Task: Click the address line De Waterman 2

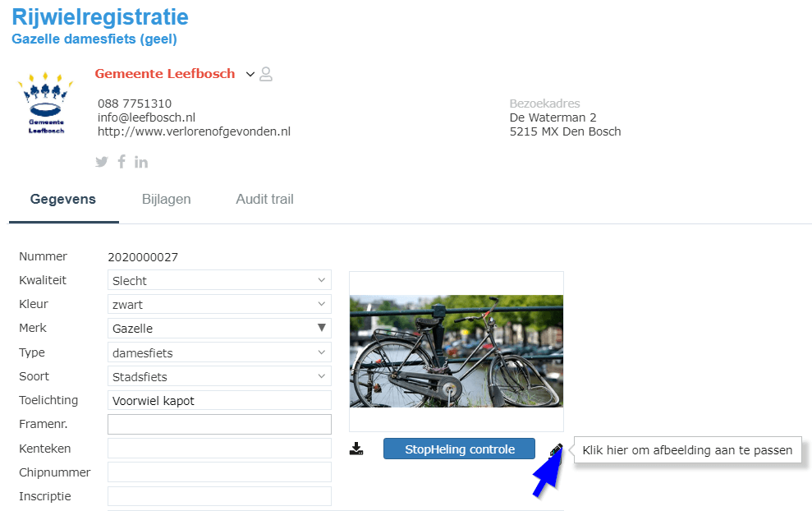Action: [x=553, y=117]
